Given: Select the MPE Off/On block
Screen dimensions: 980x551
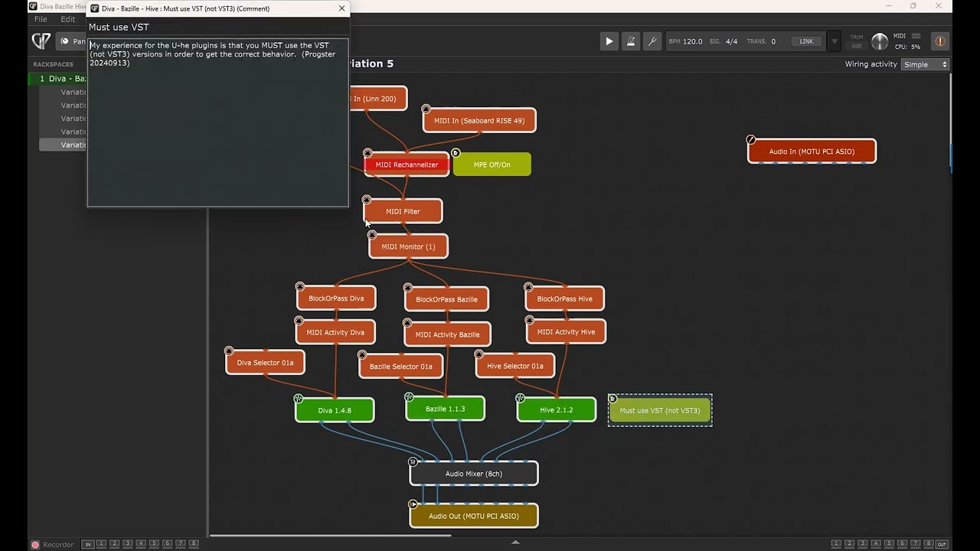Looking at the screenshot, I should 492,165.
